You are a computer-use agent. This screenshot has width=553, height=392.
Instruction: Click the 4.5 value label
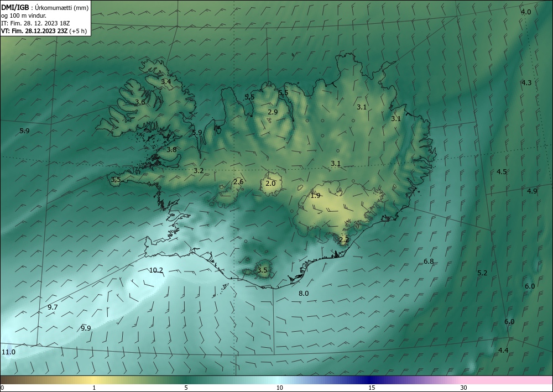coord(502,172)
